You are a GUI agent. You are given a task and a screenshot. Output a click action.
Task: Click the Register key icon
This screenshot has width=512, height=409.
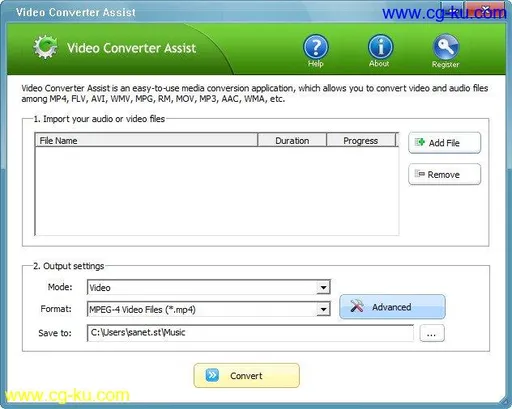point(446,47)
